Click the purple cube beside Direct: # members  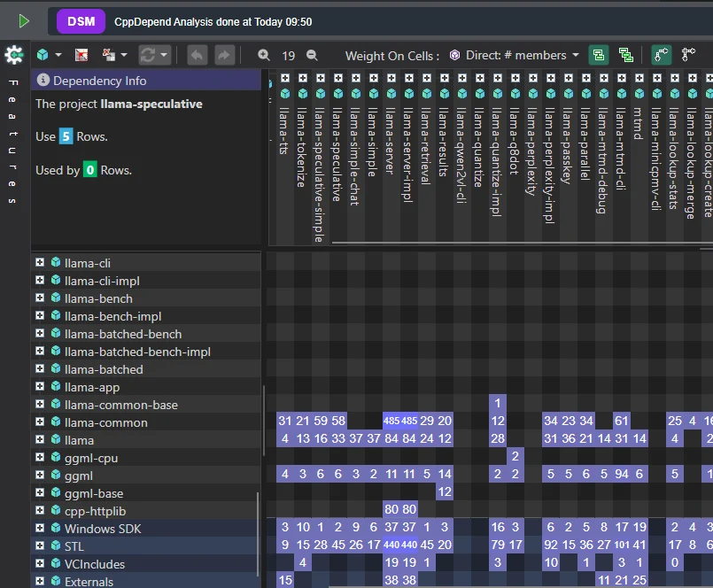tap(454, 55)
